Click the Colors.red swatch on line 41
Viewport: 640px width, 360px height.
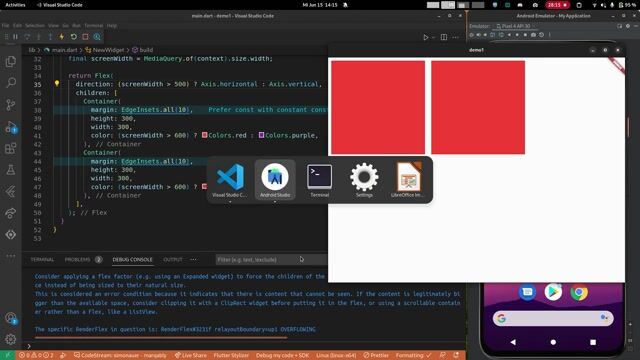[204, 135]
